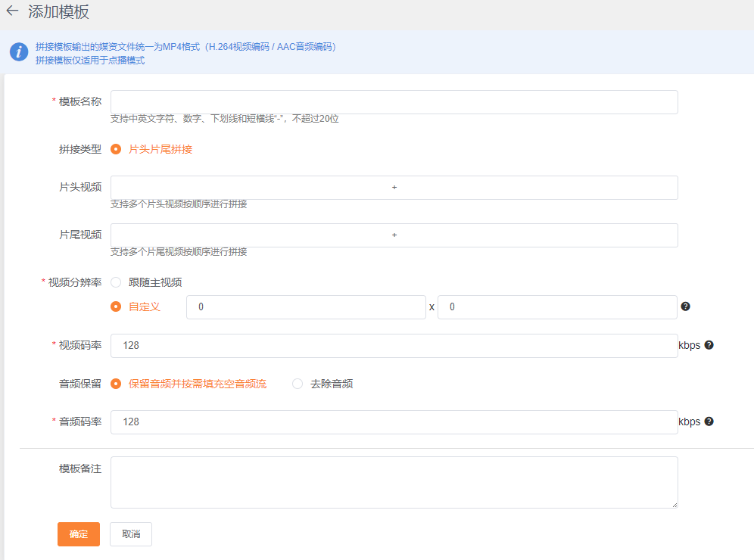Add a 片头视频 with the plus button

point(394,188)
